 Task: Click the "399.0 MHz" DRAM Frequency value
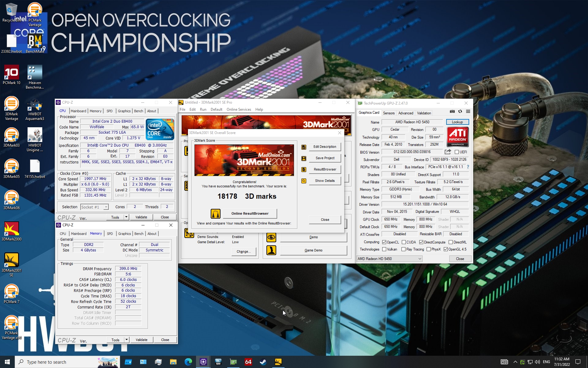pyautogui.click(x=128, y=269)
